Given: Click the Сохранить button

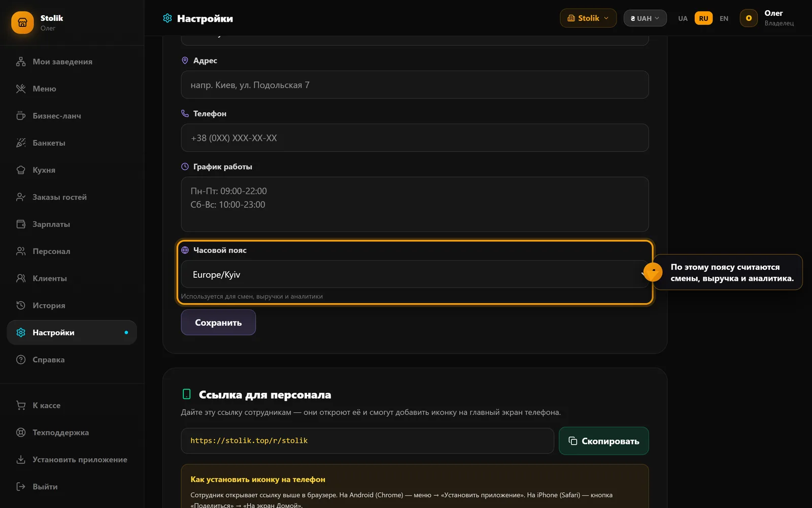Looking at the screenshot, I should 218,323.
